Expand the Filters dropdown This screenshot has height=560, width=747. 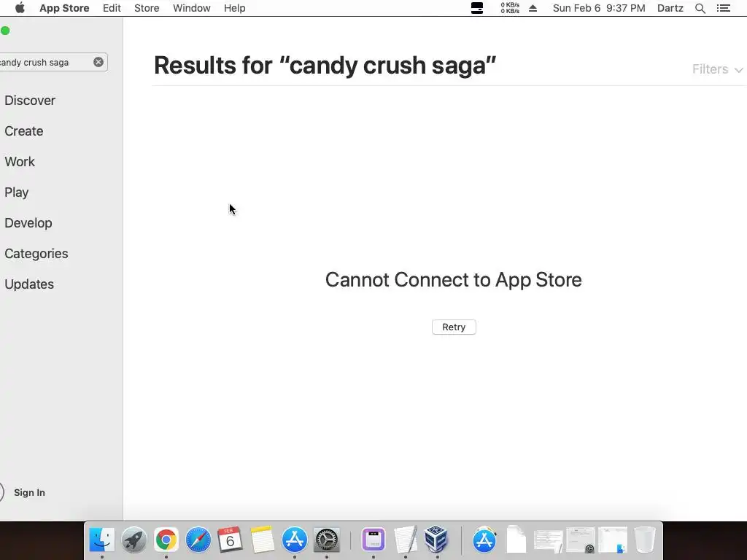coord(718,69)
